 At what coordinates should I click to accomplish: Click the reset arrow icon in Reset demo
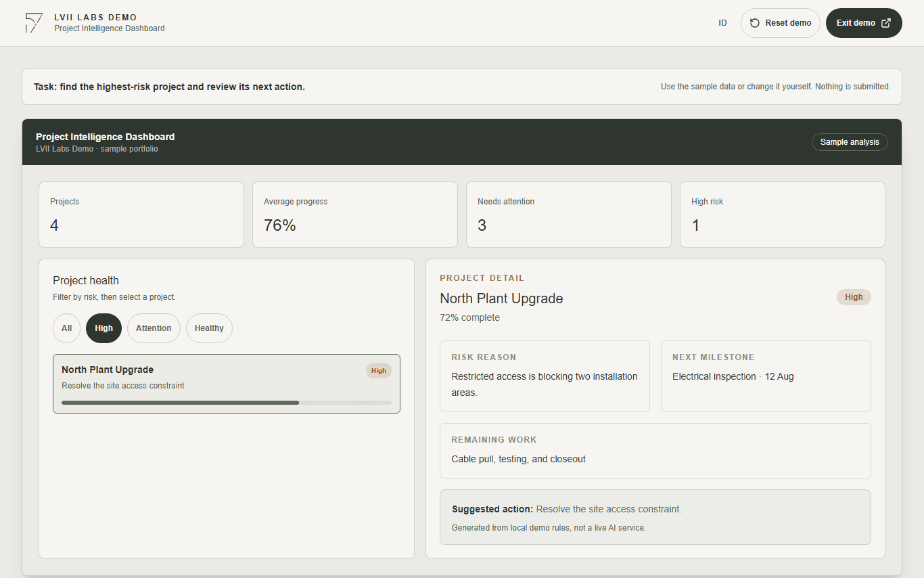coord(755,23)
